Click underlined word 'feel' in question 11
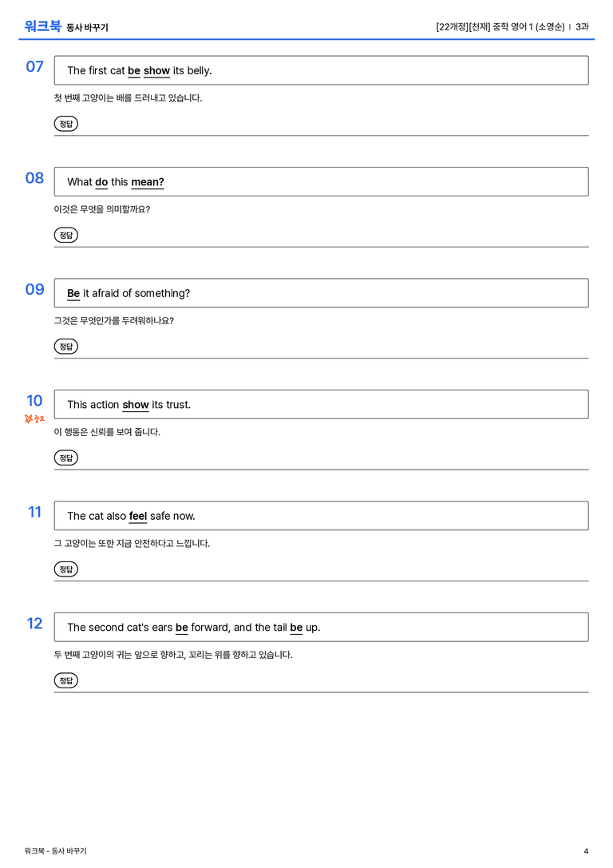 (138, 516)
